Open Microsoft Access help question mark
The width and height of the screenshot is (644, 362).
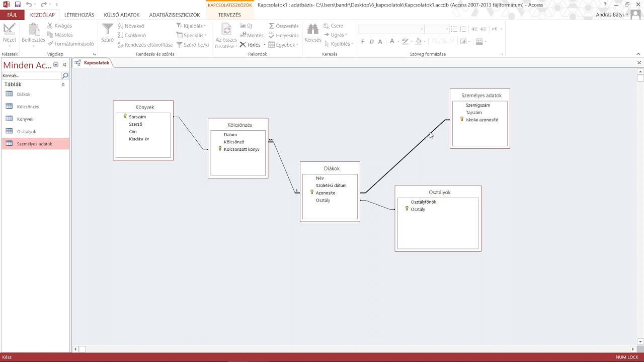click(x=605, y=5)
